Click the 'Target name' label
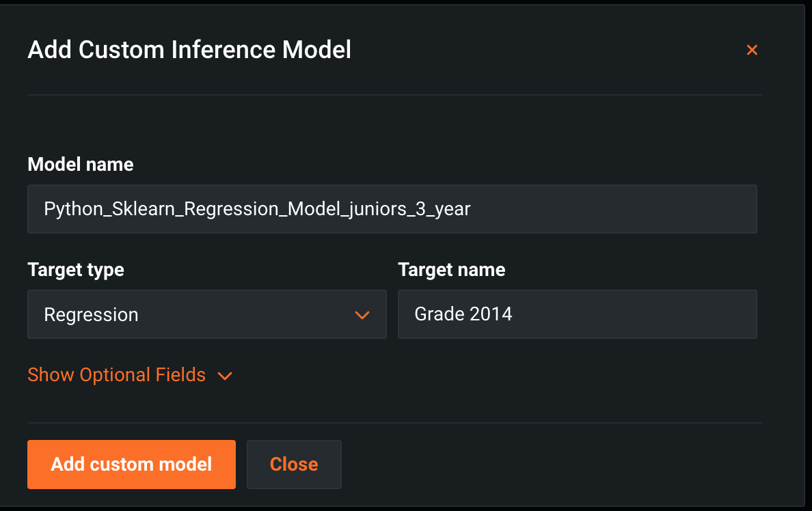This screenshot has height=511, width=812. 452,270
